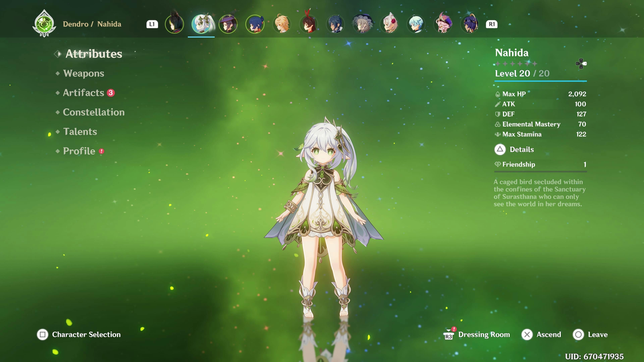
Task: Select Noelle's portrait with red rose
Action: point(389,24)
